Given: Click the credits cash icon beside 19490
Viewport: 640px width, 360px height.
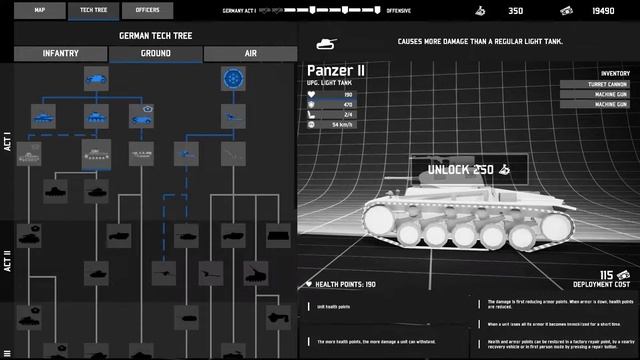Looking at the screenshot, I should (567, 11).
